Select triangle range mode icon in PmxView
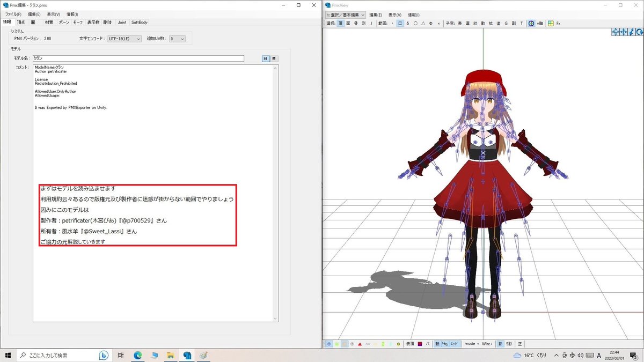 coord(423,23)
